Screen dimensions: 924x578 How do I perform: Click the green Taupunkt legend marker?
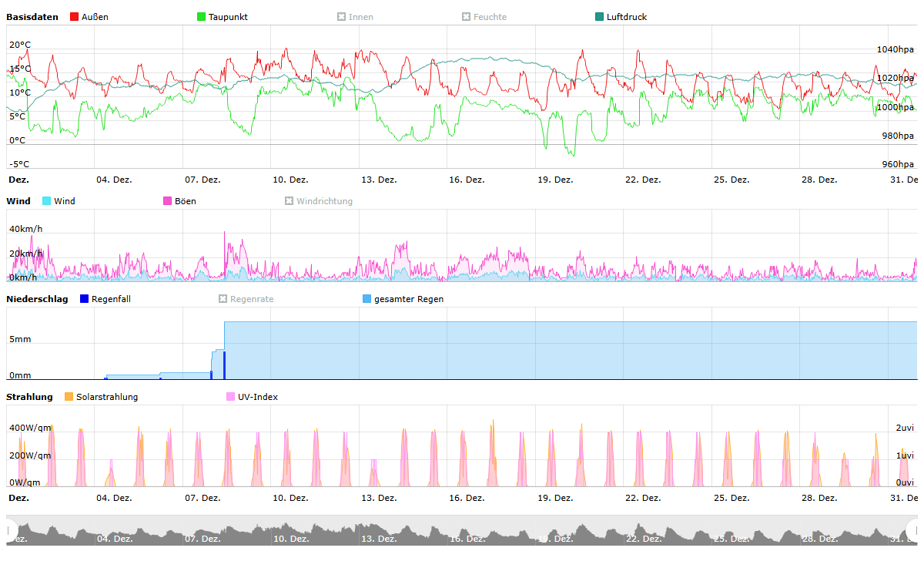tap(202, 17)
